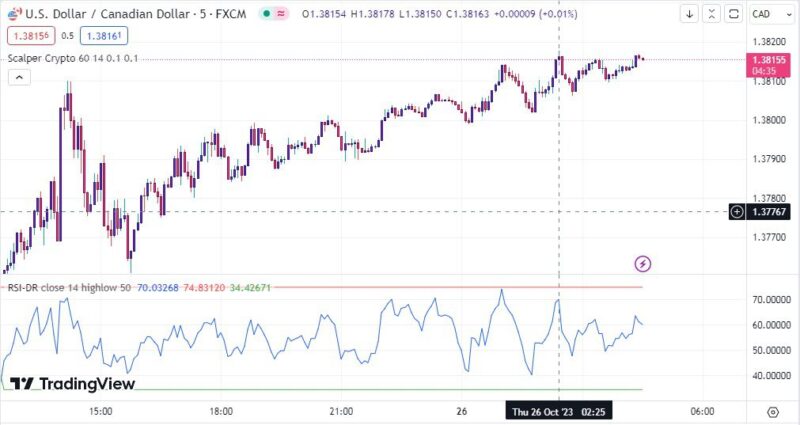Click the Scalper Crypto 60 14 indicator label
Image resolution: width=800 pixels, height=425 pixels.
[x=72, y=58]
